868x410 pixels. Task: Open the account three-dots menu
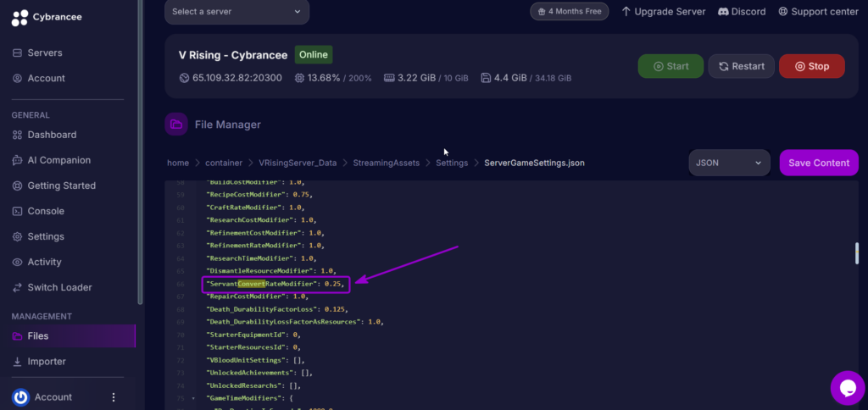[x=114, y=397]
